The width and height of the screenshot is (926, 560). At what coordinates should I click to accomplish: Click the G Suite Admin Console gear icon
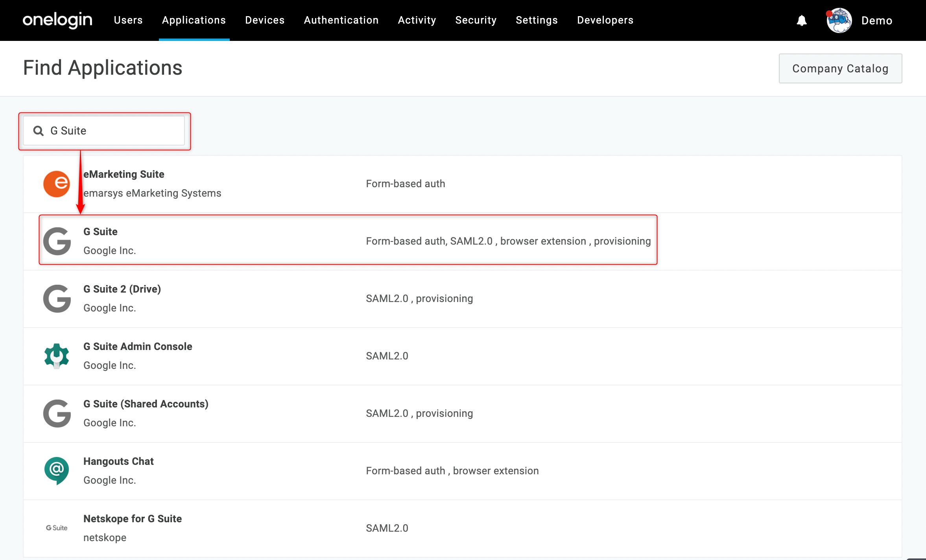pyautogui.click(x=57, y=356)
